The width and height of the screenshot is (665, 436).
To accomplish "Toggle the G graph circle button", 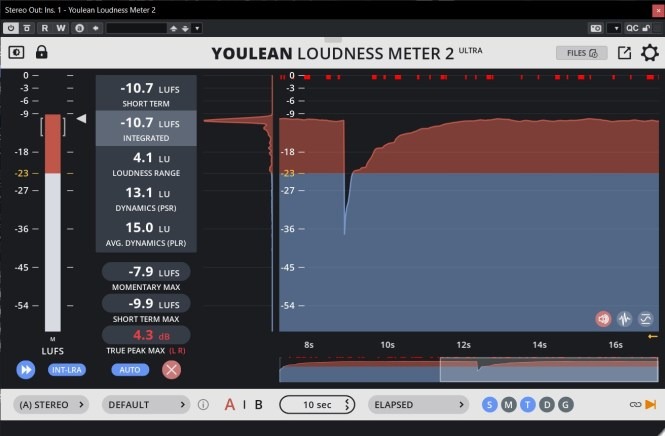I will pos(565,405).
